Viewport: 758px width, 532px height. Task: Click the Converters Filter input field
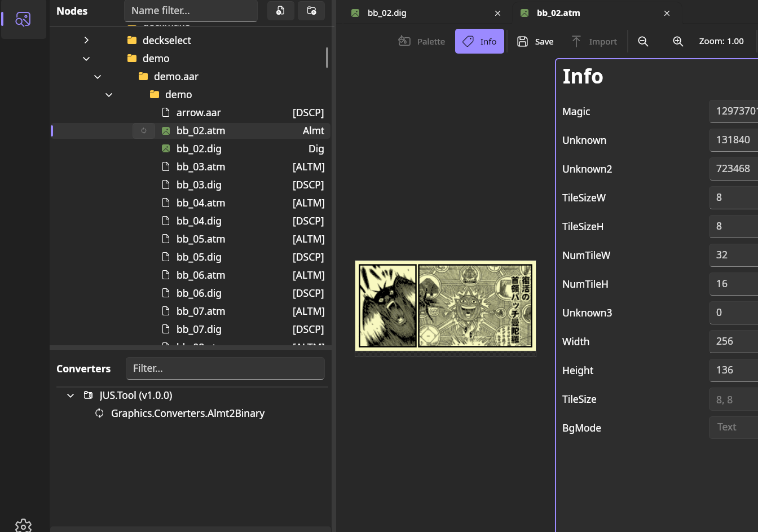pyautogui.click(x=225, y=368)
